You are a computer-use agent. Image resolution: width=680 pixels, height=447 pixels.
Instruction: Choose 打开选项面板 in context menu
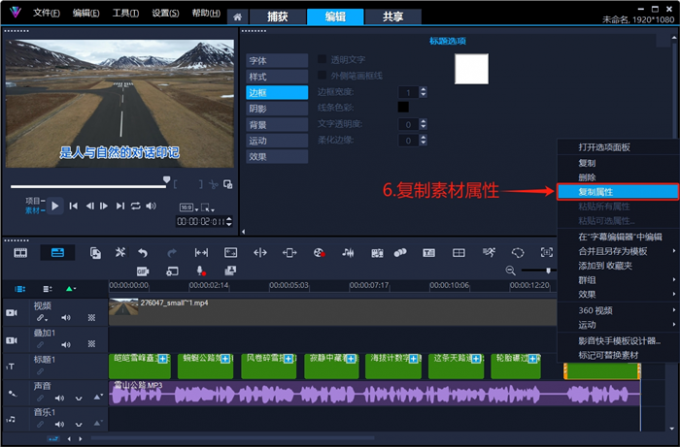click(618, 147)
